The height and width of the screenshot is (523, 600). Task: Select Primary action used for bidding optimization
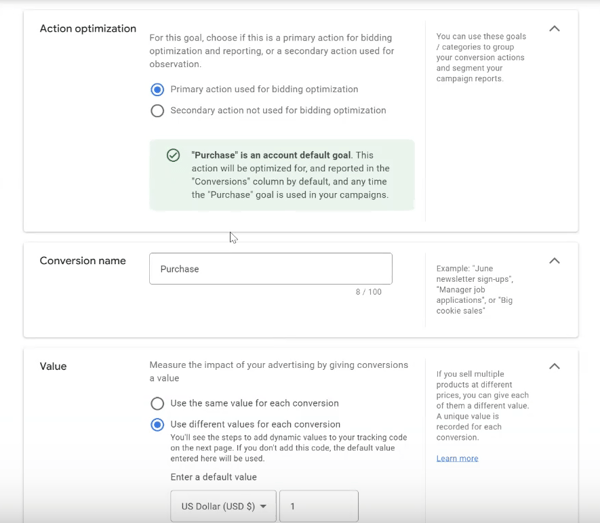pyautogui.click(x=157, y=89)
